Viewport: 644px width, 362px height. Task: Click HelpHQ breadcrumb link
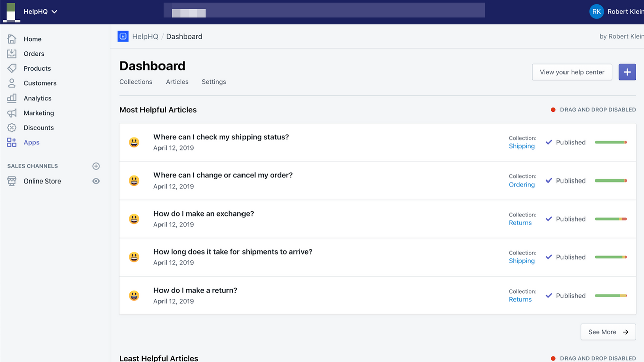click(145, 36)
